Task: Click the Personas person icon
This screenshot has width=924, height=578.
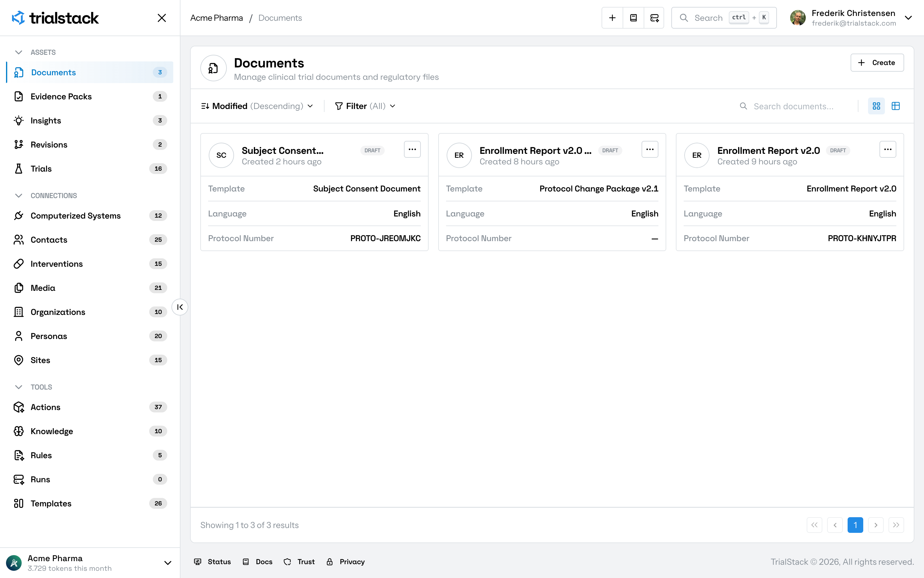Action: pos(19,336)
